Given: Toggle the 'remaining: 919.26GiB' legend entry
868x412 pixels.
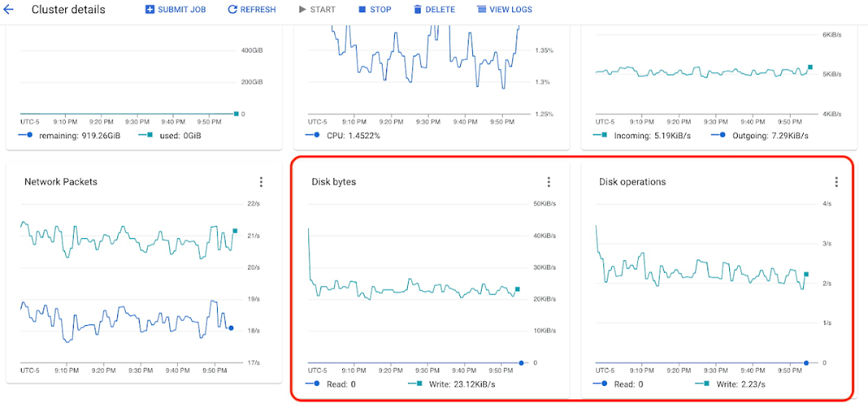Looking at the screenshot, I should [x=69, y=135].
